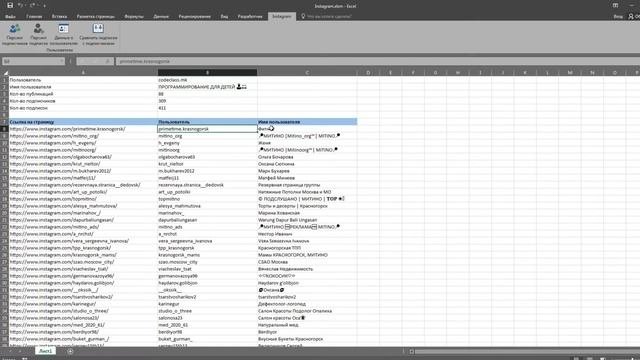Switch to the Вставка ribbon tab

click(59, 16)
